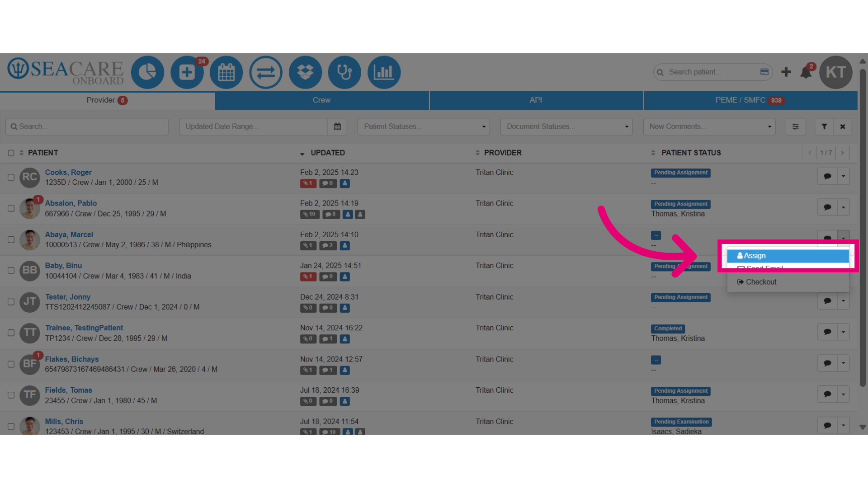Select the Abaya, Marcel row checkbox
Screen dimensions: 868x488
(11, 240)
